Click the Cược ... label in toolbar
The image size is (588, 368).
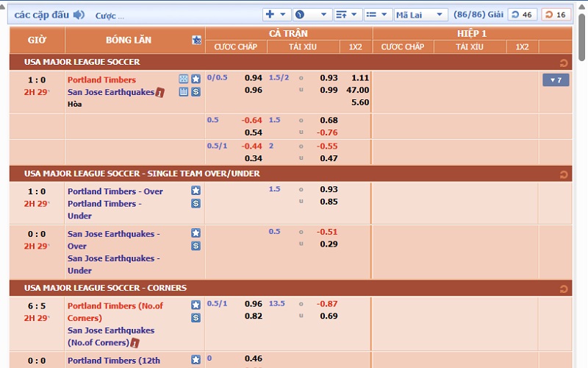[x=109, y=15]
